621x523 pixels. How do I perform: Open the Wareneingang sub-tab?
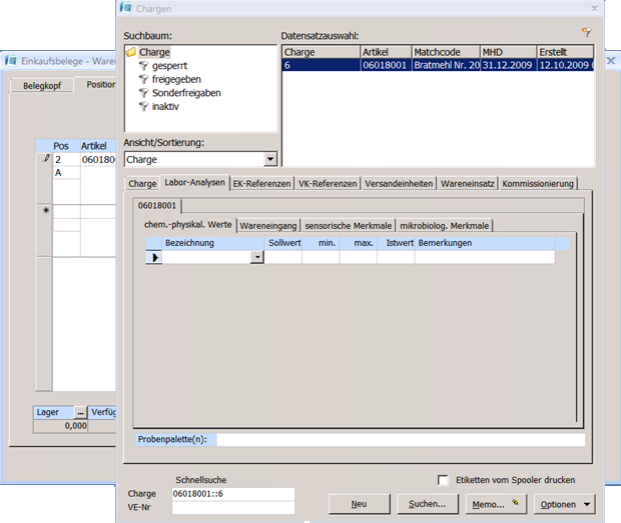[x=267, y=226]
